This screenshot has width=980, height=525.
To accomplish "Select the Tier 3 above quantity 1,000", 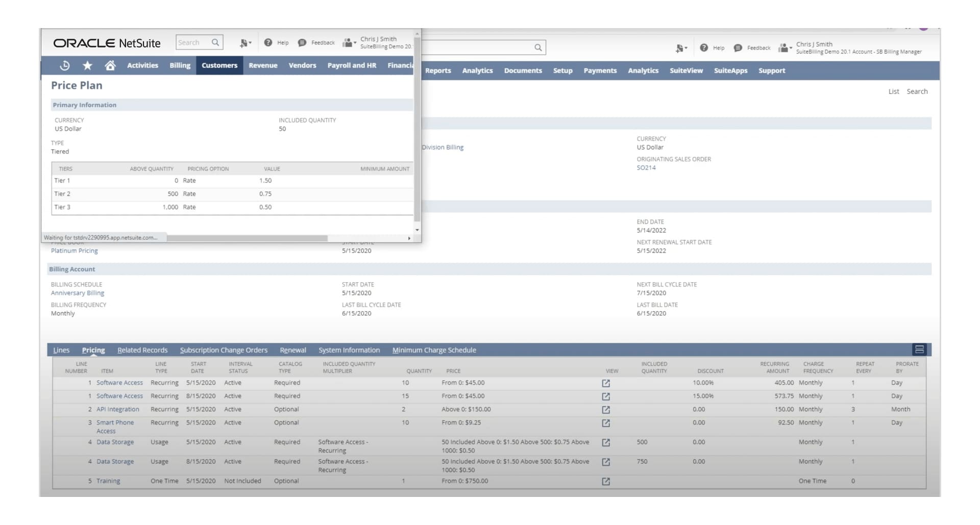I will pyautogui.click(x=170, y=207).
